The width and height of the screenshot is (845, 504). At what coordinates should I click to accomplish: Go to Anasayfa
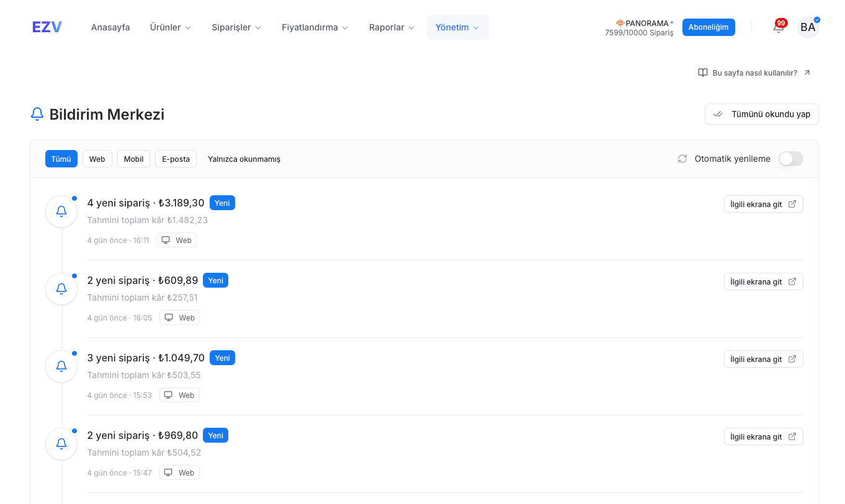point(110,27)
